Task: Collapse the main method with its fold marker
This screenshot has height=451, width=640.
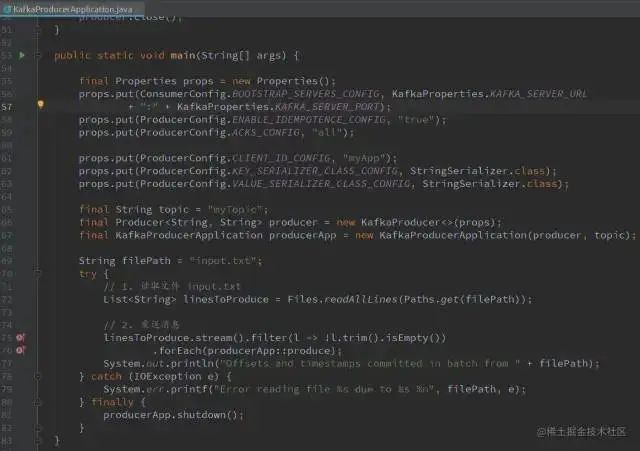Action: point(38,55)
